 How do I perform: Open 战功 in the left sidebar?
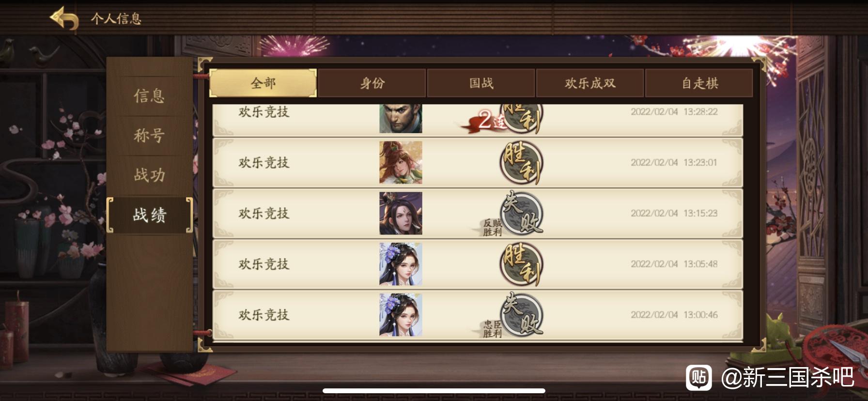coord(149,175)
